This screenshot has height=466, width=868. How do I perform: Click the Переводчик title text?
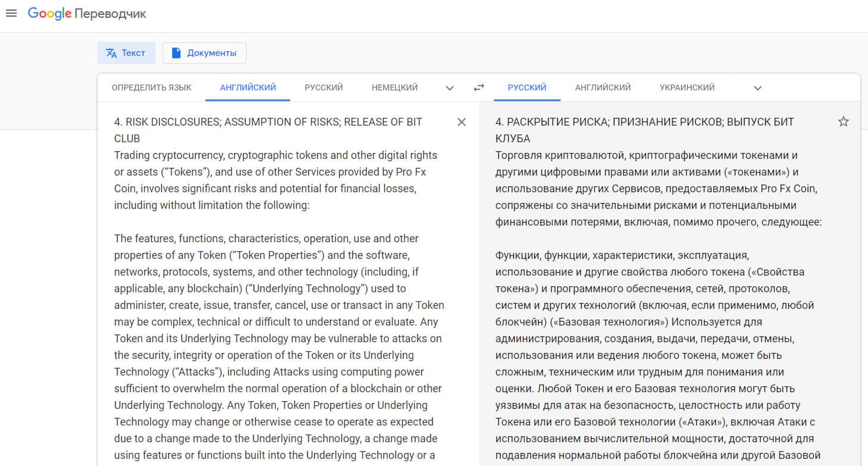110,14
